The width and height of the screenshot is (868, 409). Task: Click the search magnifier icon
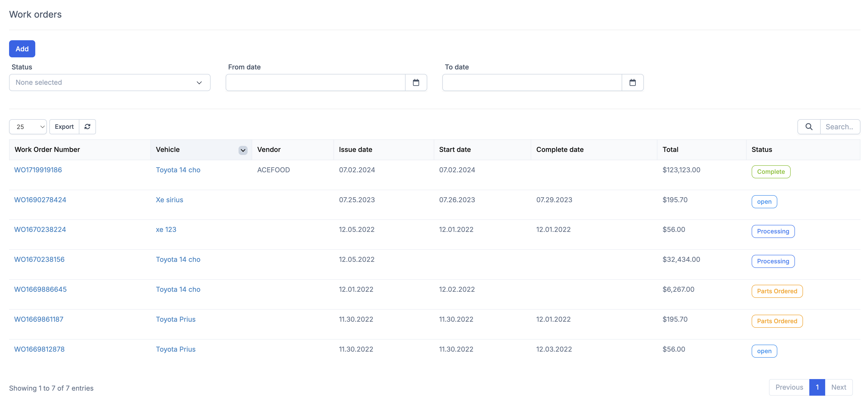tap(808, 127)
